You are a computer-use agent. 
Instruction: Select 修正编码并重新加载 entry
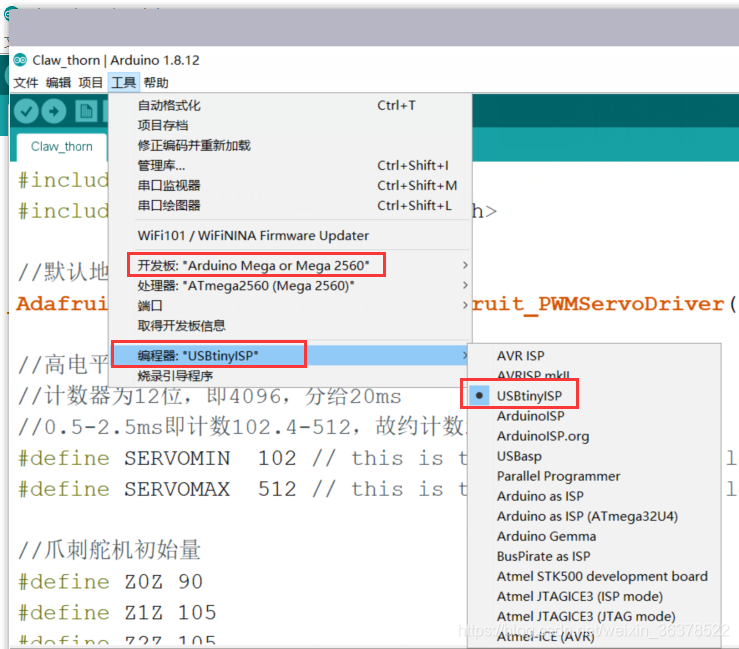[290, 145]
